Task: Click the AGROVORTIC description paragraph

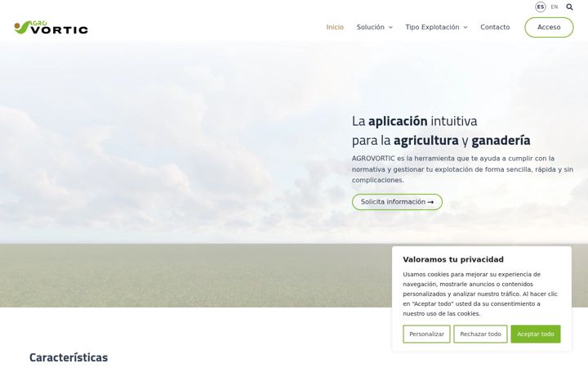Action: click(x=462, y=169)
